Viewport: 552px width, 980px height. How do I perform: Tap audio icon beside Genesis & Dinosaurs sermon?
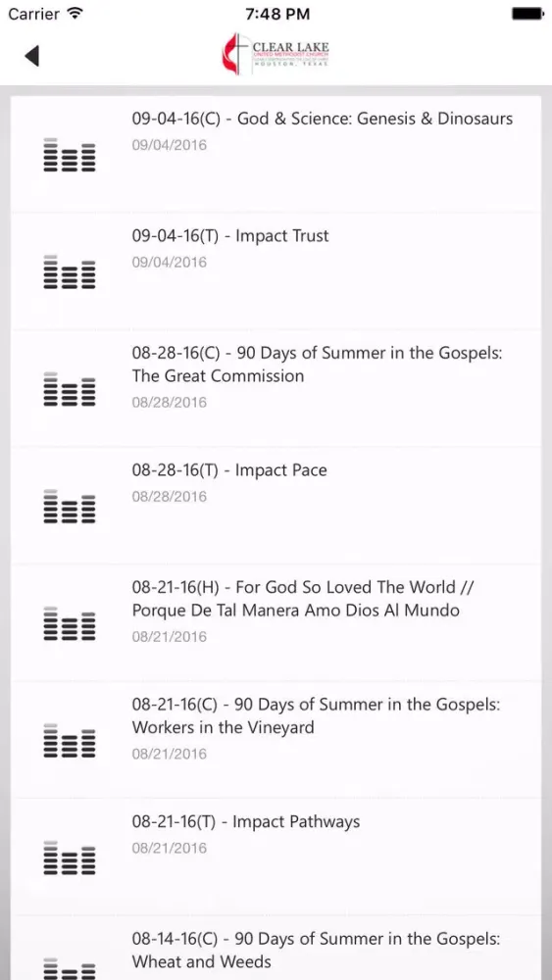pos(70,154)
